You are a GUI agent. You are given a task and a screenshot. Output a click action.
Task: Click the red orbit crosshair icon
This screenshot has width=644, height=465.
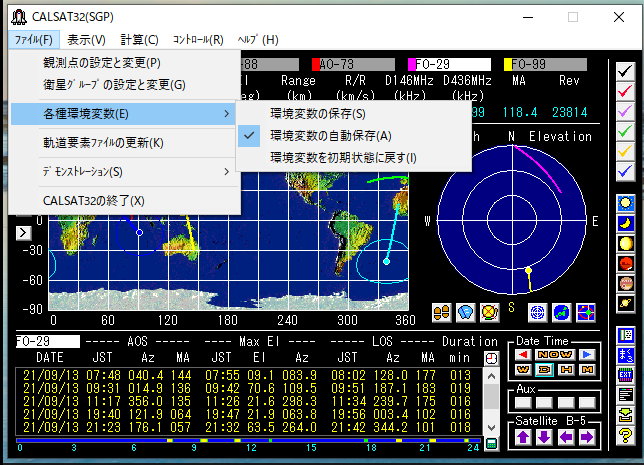(586, 313)
